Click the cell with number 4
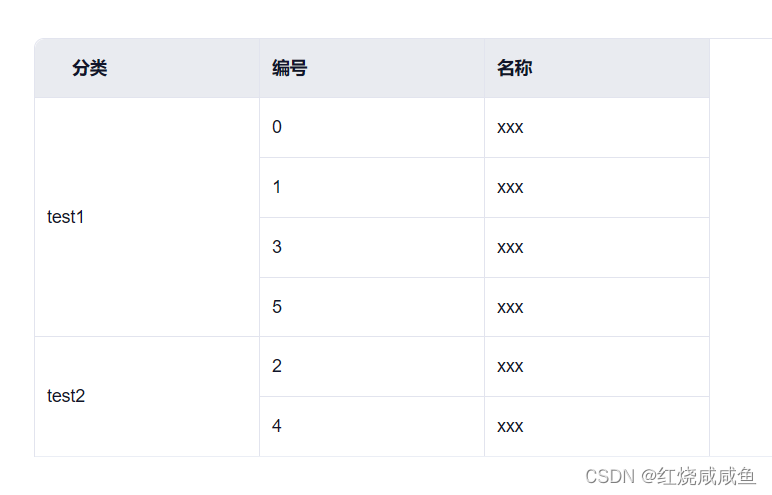Viewport: 772px width, 495px height. (277, 426)
